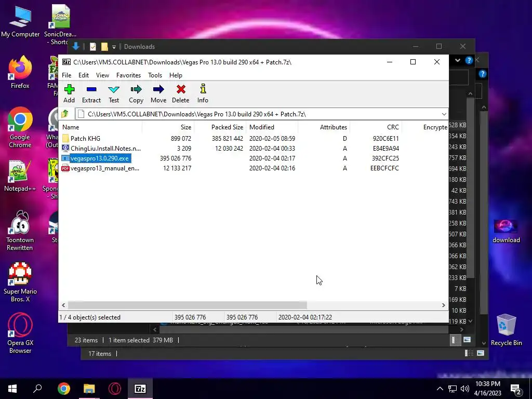
Task: Click the Add toolbar icon in 7-Zip
Action: [x=69, y=94]
